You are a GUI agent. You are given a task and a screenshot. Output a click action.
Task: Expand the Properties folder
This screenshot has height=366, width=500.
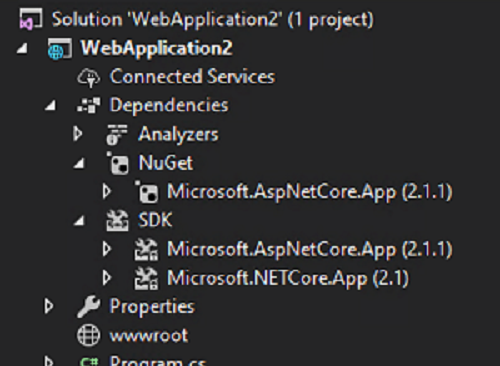coord(49,306)
